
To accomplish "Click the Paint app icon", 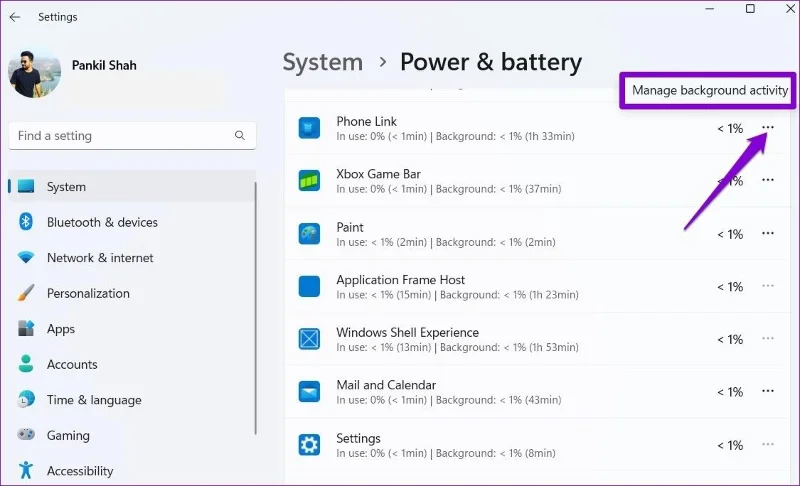I will tap(309, 234).
